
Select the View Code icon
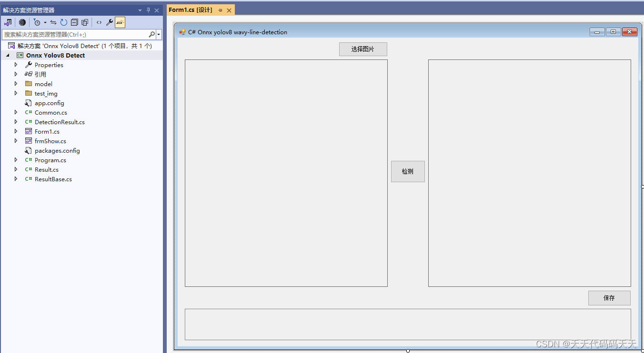pos(99,22)
